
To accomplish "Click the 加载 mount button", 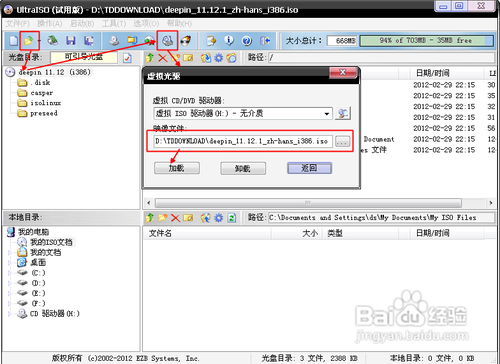I will pyautogui.click(x=177, y=168).
